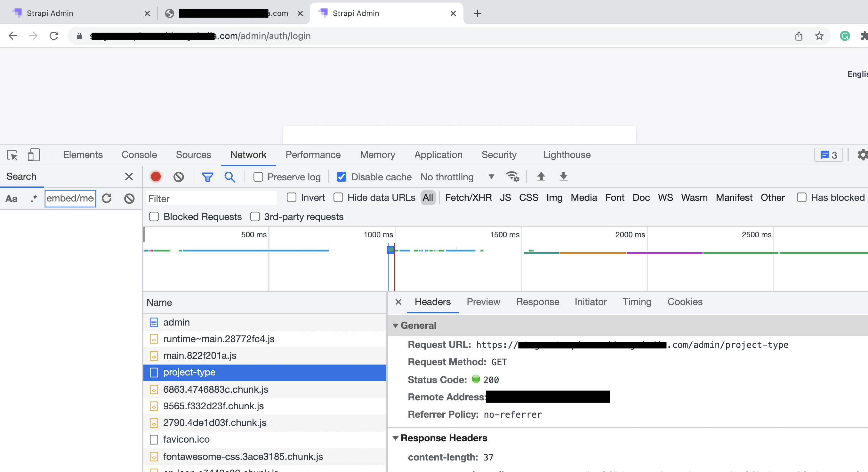Select the favicon.ico request row
This screenshot has height=472, width=868.
coord(186,439)
